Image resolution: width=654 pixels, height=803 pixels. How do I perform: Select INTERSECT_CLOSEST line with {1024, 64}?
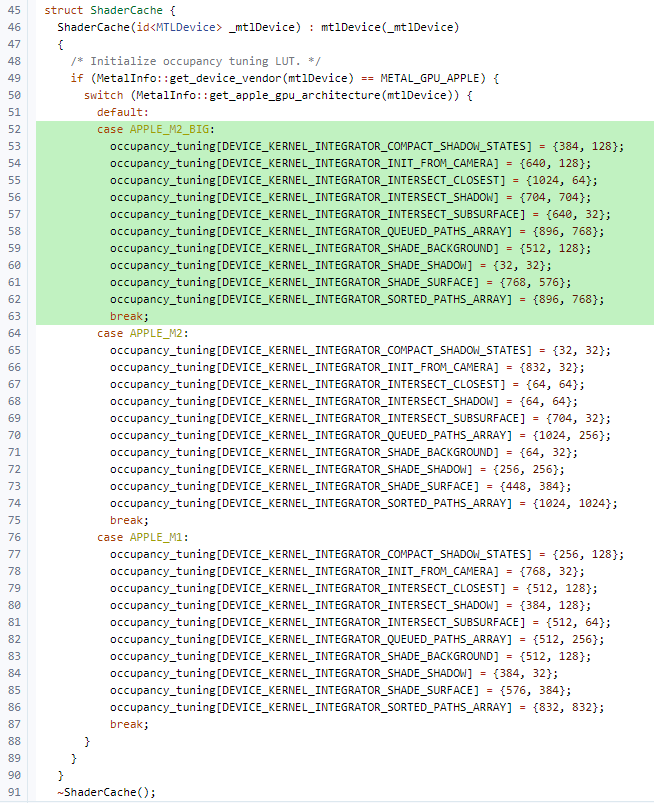pos(354,180)
